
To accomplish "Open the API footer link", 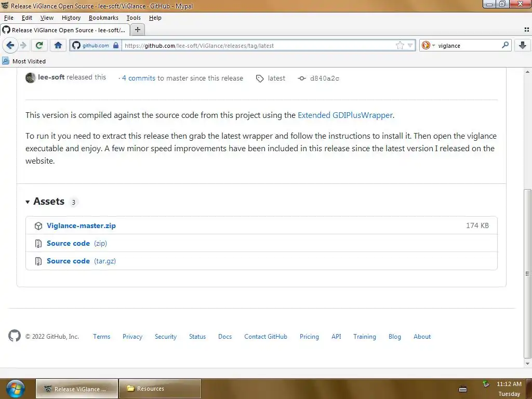I will (x=336, y=337).
